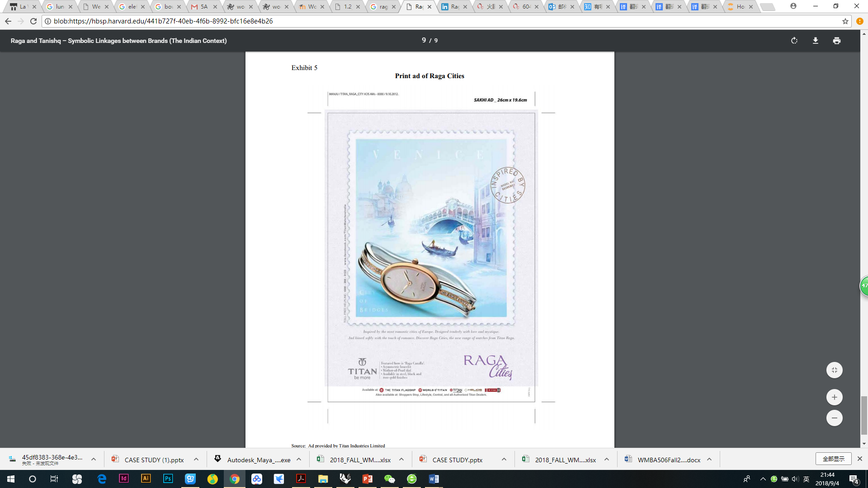Expand options for WMBA506Fall2 docx download
This screenshot has width=868, height=488.
tap(709, 460)
